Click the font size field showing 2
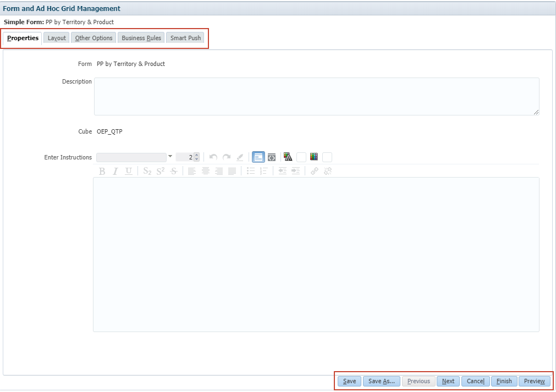This screenshot has height=392, width=556. 185,157
